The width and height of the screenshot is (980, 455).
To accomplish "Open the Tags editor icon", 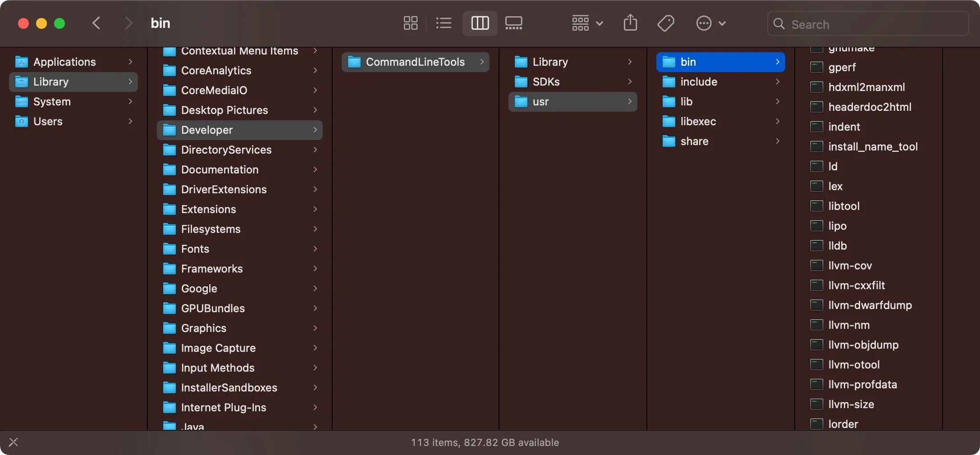I will 666,23.
